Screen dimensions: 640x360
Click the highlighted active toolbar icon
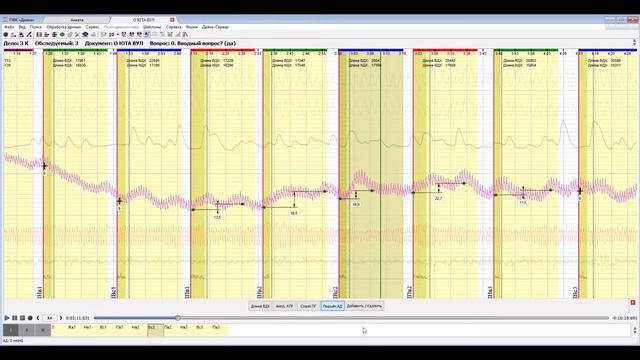coord(147,35)
